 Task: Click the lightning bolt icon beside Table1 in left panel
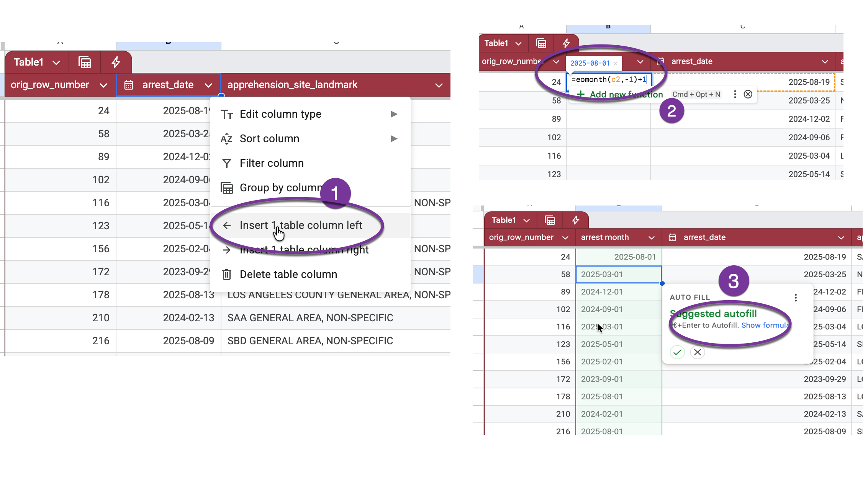point(116,62)
